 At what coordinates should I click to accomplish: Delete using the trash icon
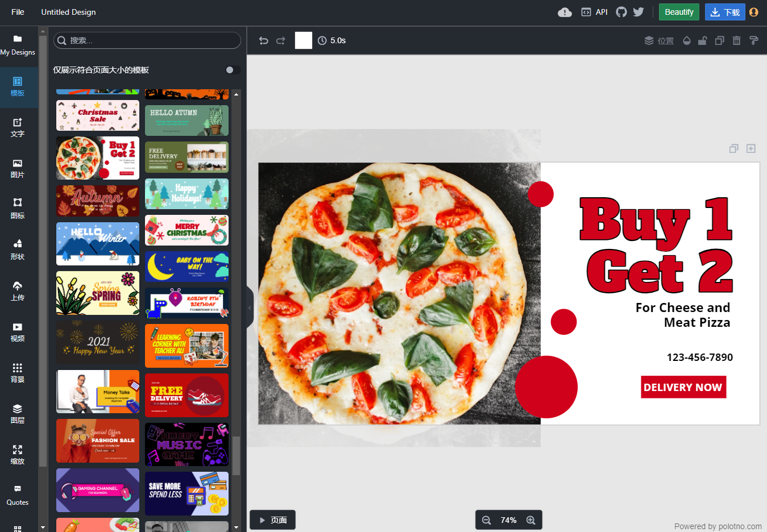[737, 40]
